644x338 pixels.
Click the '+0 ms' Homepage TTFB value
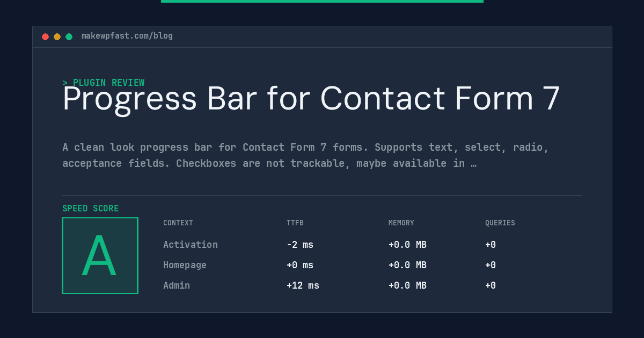tap(300, 265)
